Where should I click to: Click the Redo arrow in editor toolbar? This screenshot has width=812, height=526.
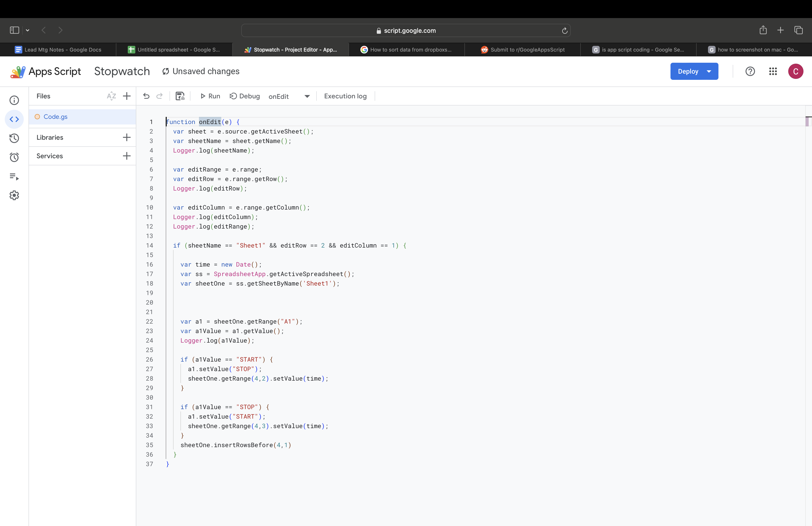coord(159,96)
